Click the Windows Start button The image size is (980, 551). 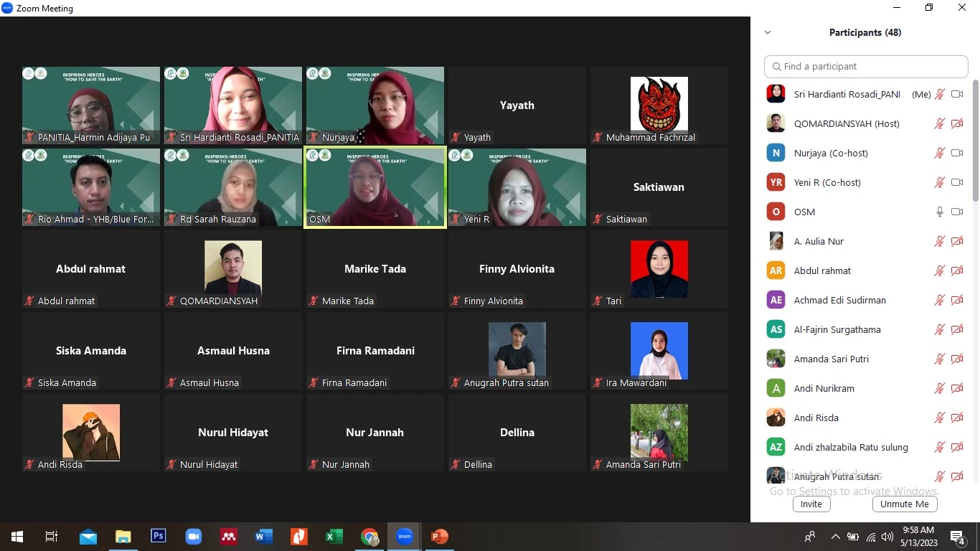tap(17, 536)
